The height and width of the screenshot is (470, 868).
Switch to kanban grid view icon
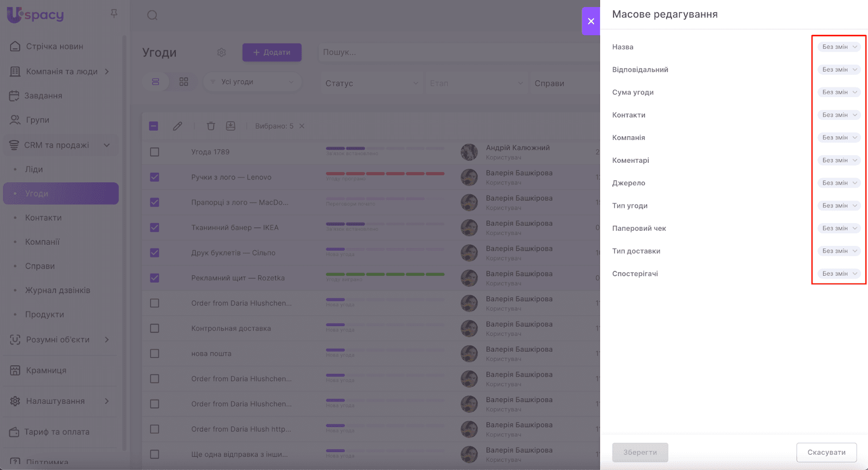[184, 82]
